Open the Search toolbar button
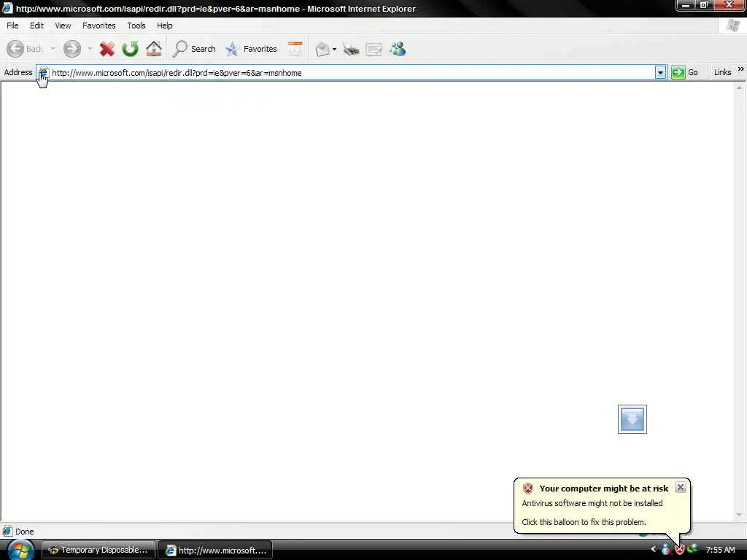Screen dimensions: 747x560 [194, 49]
